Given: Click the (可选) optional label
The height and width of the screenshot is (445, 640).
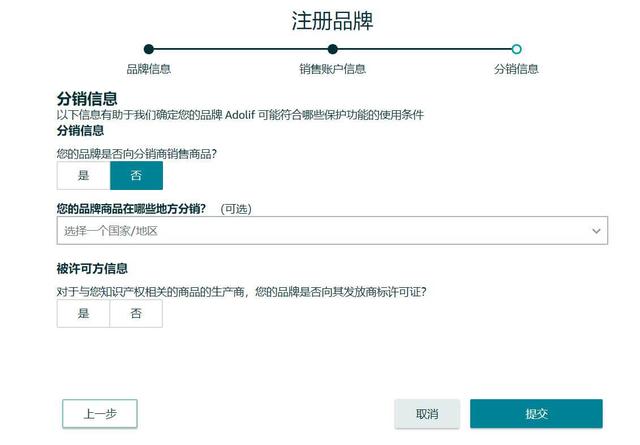Looking at the screenshot, I should (x=236, y=209).
